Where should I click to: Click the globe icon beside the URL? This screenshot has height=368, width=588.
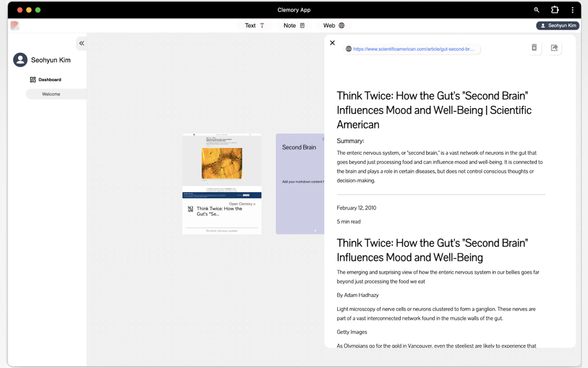[349, 49]
